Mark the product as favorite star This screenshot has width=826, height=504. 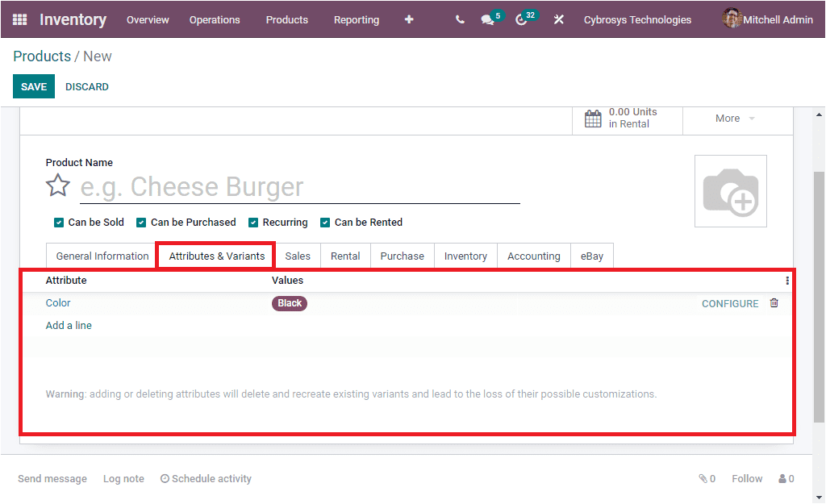57,185
